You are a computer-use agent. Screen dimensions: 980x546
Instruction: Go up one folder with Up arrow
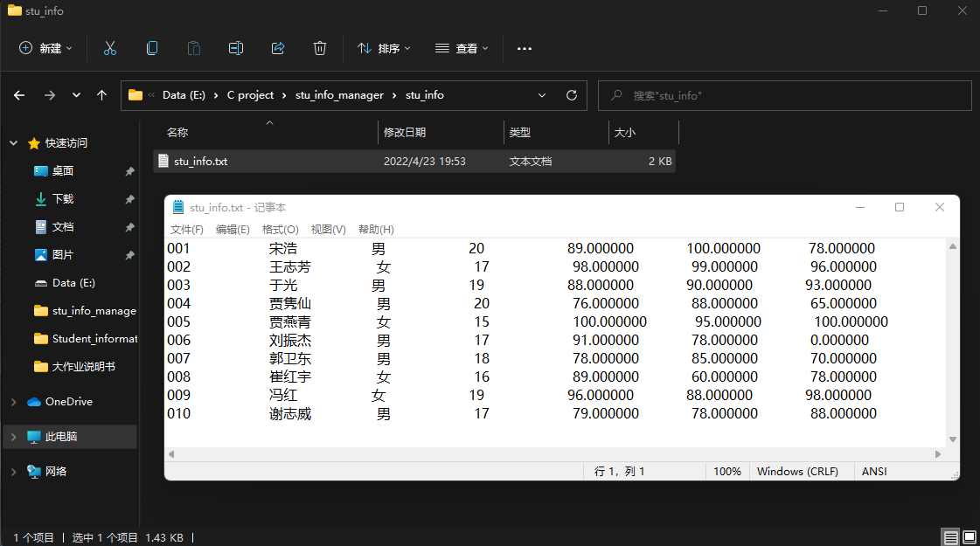(102, 95)
